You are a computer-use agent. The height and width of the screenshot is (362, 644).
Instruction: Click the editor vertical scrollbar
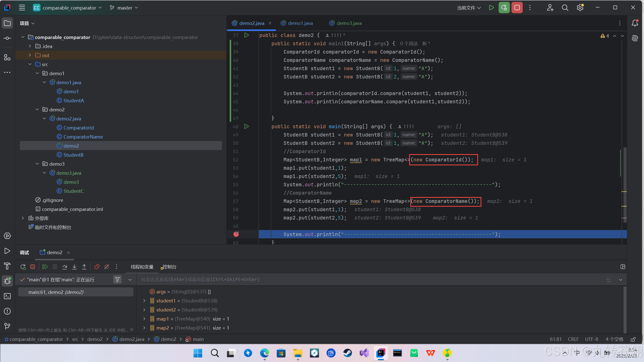tap(624, 185)
